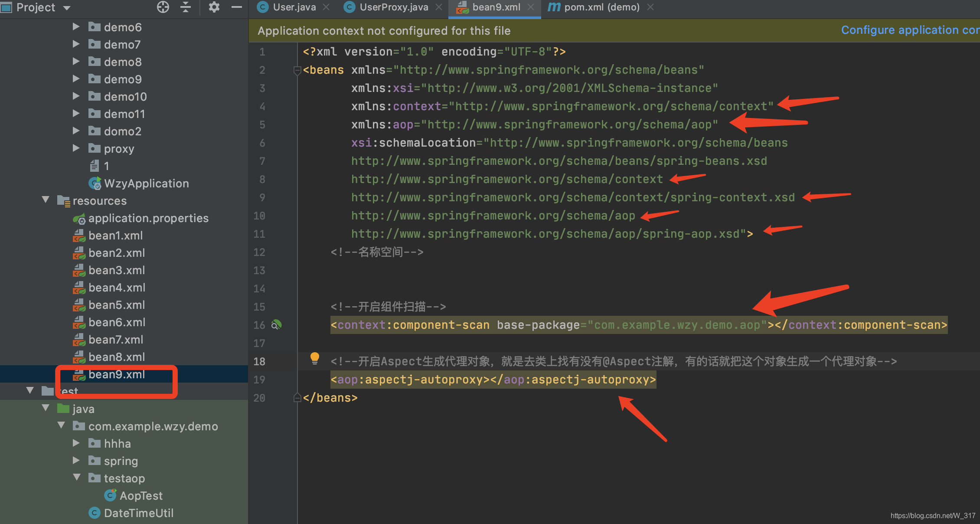Collapse the resources folder
Image resolution: width=980 pixels, height=524 pixels.
46,200
